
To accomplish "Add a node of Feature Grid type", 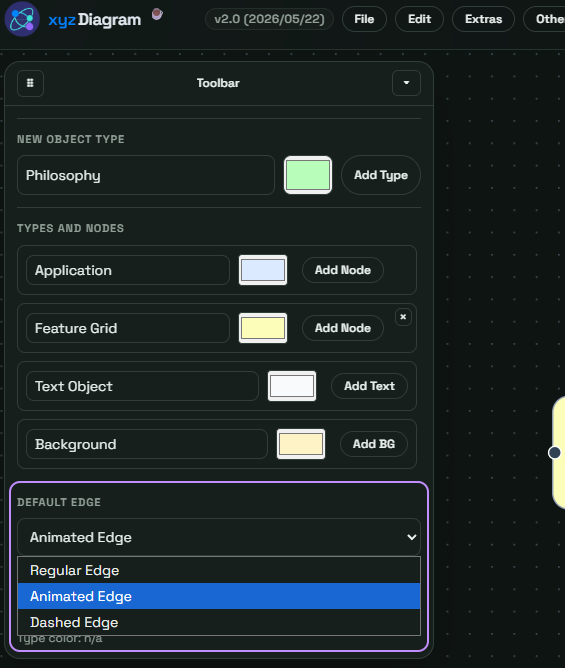I will [343, 328].
